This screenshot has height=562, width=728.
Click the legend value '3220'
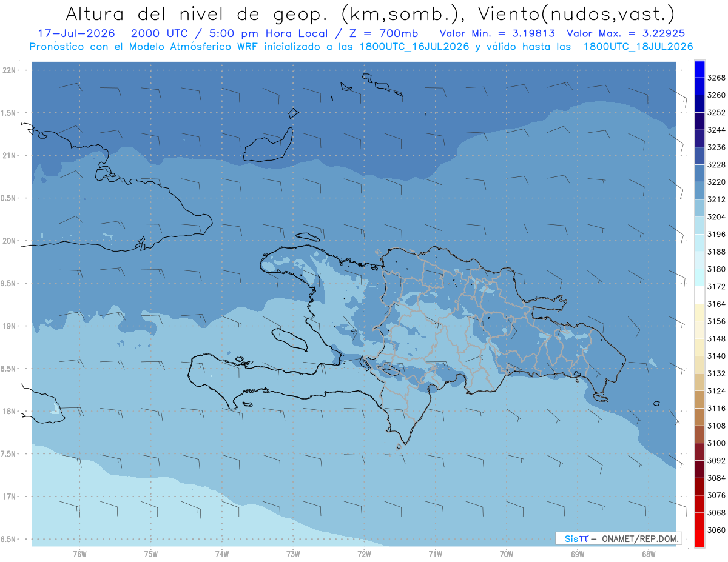716,182
